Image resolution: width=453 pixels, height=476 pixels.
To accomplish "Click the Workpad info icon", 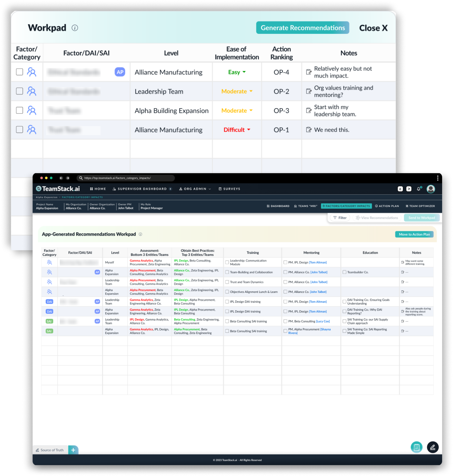I will 75,28.
